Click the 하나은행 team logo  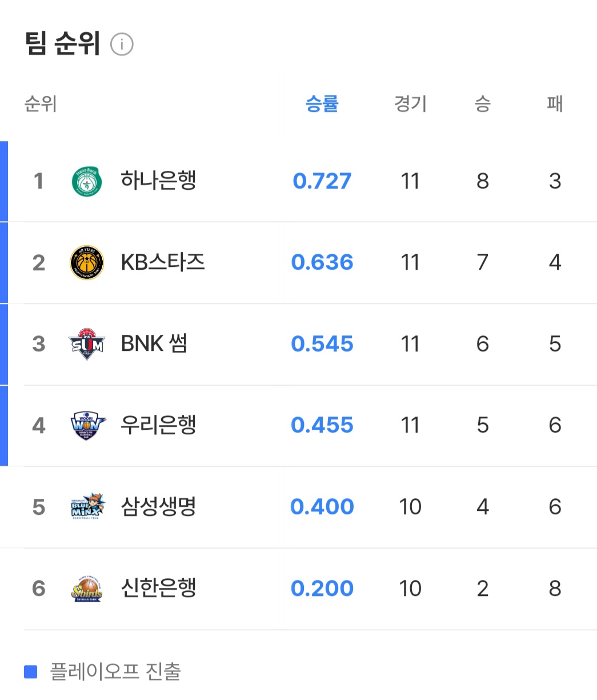pyautogui.click(x=87, y=182)
